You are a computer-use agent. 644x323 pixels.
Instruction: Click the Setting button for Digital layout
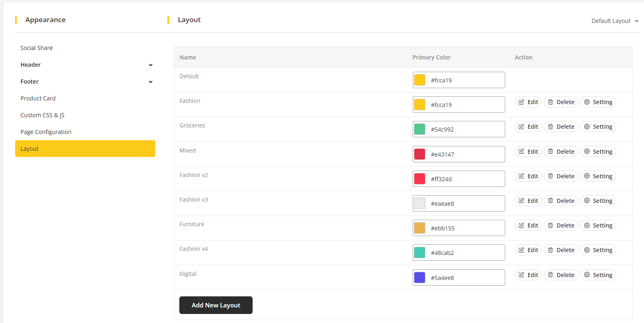[x=598, y=275]
